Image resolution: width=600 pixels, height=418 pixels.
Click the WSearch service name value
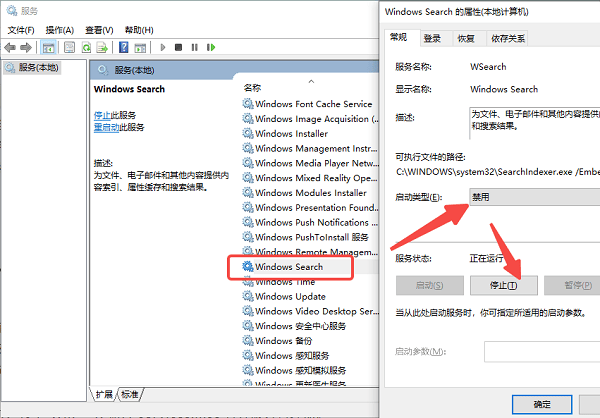[488, 67]
